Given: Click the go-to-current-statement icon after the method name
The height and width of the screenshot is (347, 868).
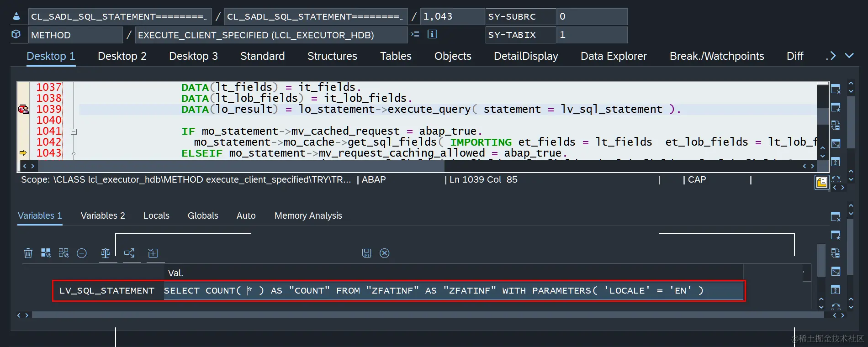Looking at the screenshot, I should click(x=414, y=34).
